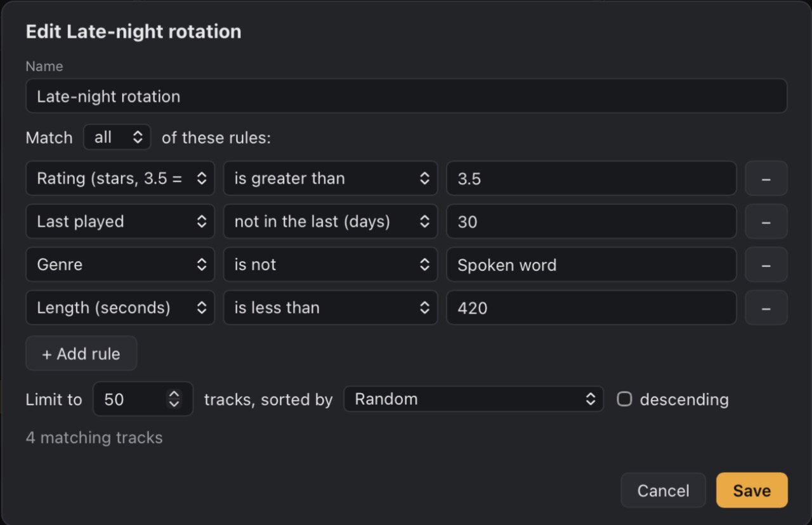Open the Last played field dropdown
812x525 pixels.
pyautogui.click(x=121, y=222)
